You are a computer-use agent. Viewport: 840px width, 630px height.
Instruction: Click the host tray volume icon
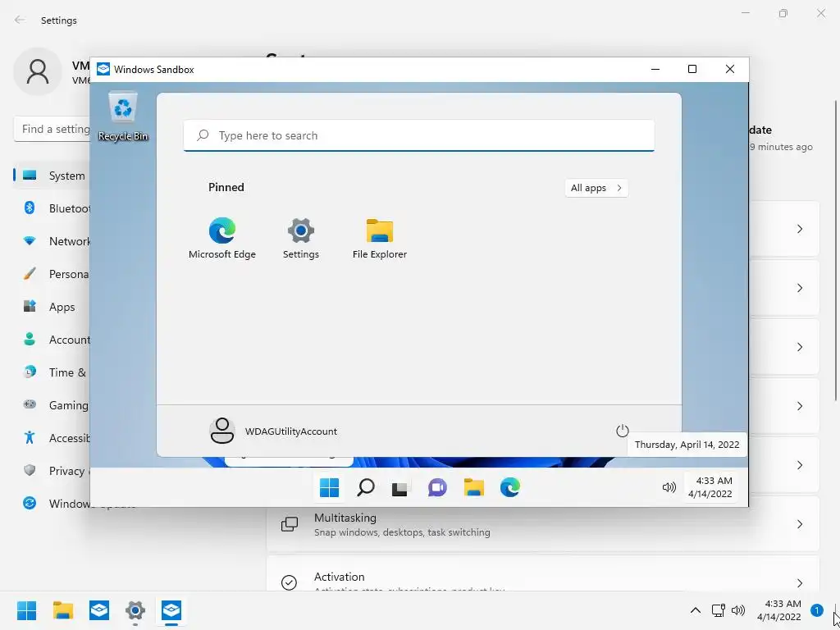(738, 610)
